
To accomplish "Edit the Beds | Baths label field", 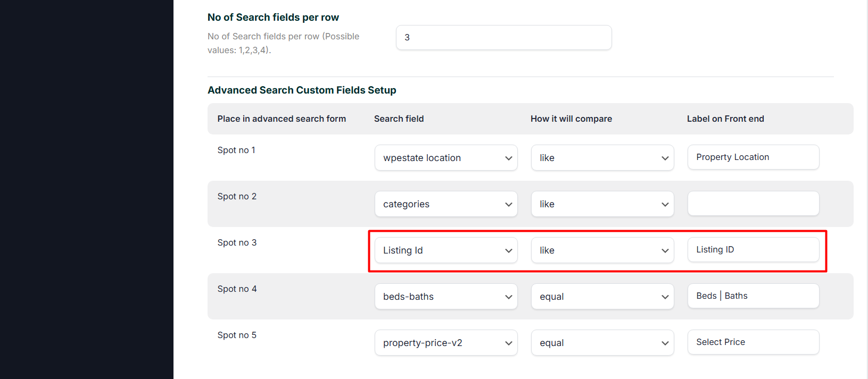I will tap(753, 296).
